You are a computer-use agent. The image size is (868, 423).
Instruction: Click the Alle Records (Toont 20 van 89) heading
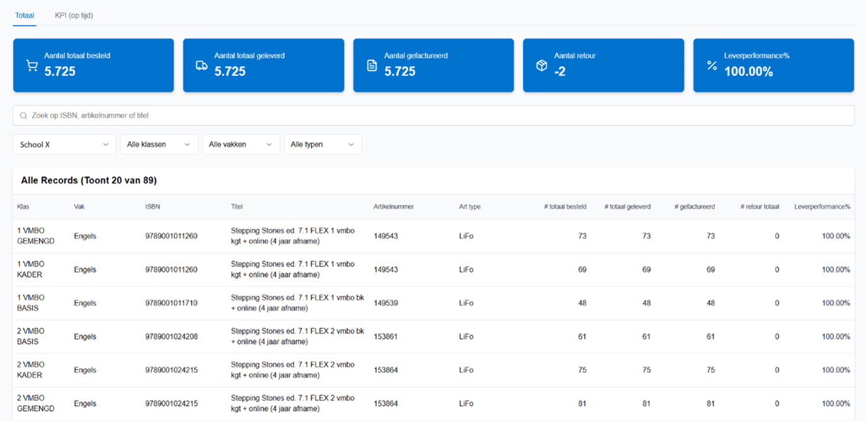tap(89, 181)
